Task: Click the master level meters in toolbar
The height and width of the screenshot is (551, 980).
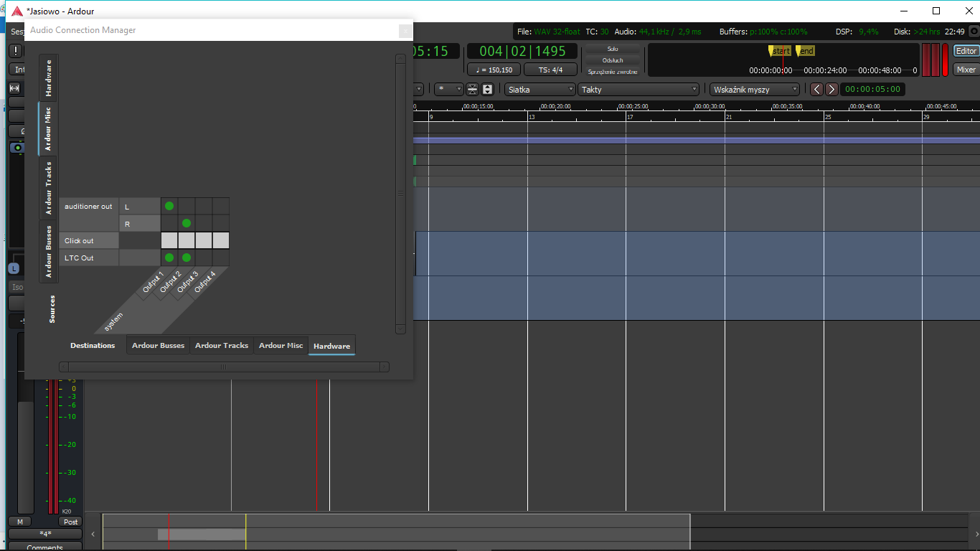Action: pyautogui.click(x=930, y=60)
